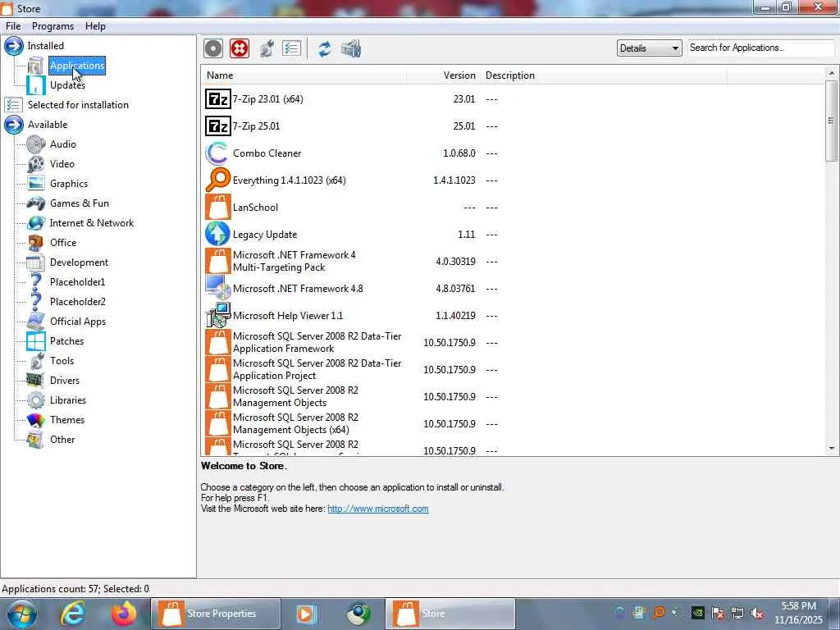
Task: Click the LanSchool shopping bag icon
Action: click(x=218, y=208)
